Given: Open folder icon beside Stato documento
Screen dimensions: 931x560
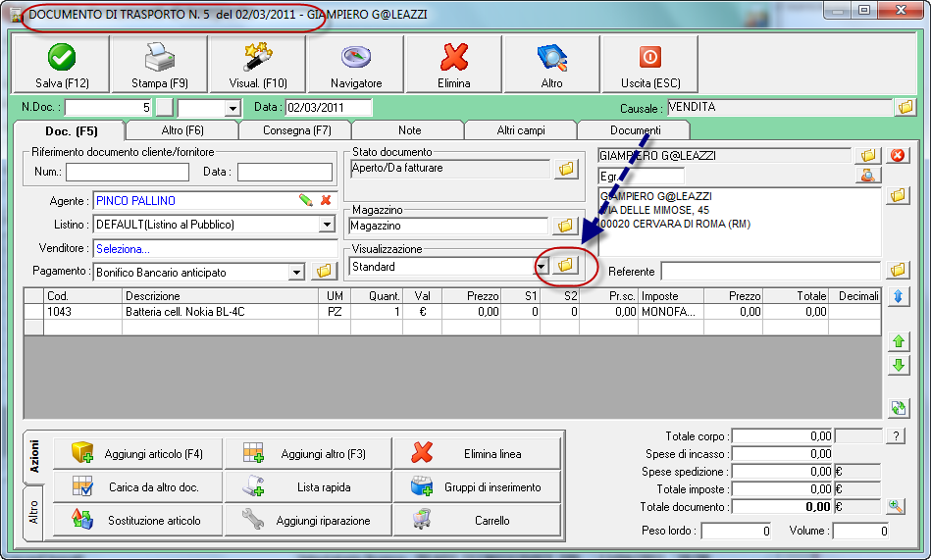Looking at the screenshot, I should [x=566, y=169].
